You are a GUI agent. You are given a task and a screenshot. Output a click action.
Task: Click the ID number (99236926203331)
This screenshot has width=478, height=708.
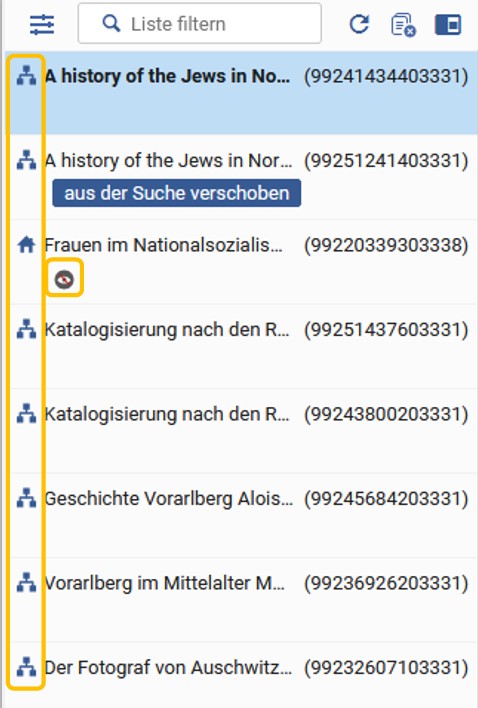coord(386,583)
